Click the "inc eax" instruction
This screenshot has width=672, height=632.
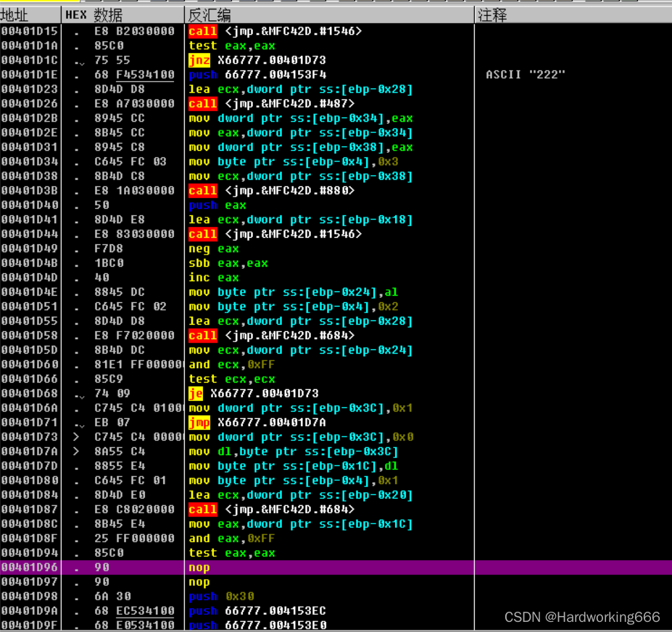coord(214,278)
